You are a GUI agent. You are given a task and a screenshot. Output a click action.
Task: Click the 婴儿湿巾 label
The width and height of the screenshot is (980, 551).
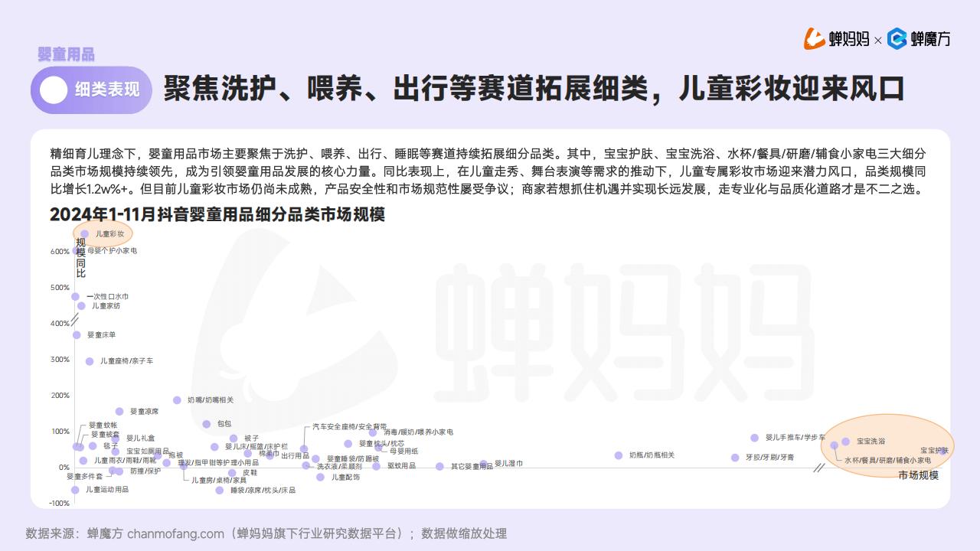coord(508,463)
